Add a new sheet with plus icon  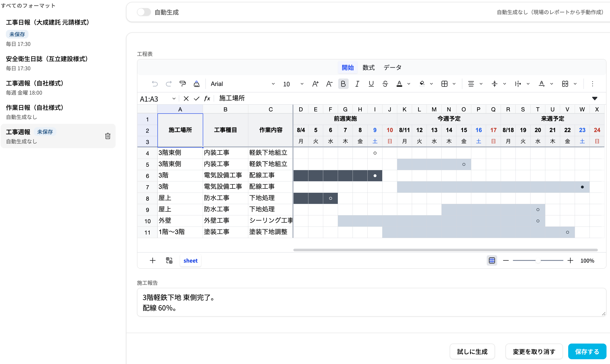click(152, 260)
